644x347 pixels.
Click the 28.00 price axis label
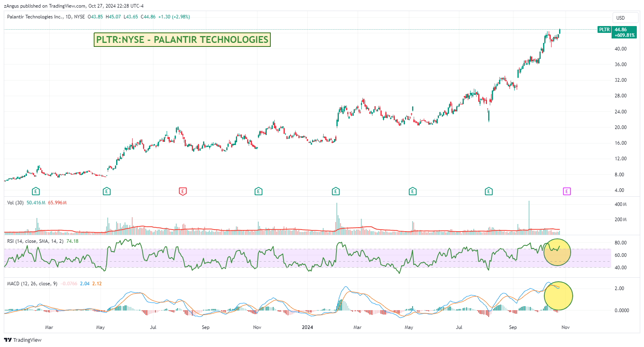coord(621,96)
